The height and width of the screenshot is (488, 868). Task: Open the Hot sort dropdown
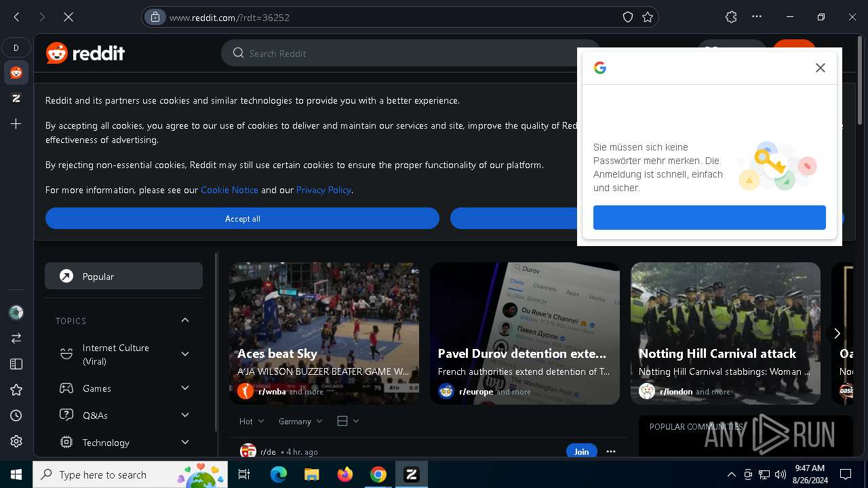252,421
